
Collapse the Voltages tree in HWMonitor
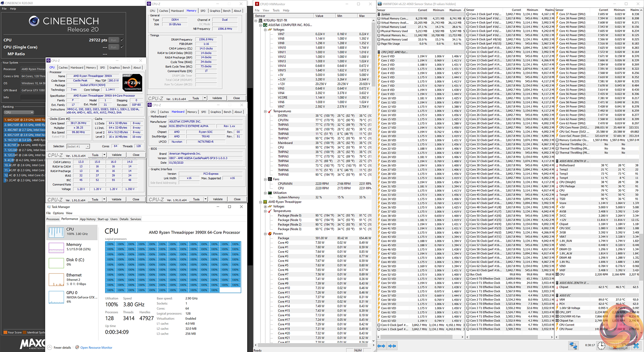click(x=265, y=30)
